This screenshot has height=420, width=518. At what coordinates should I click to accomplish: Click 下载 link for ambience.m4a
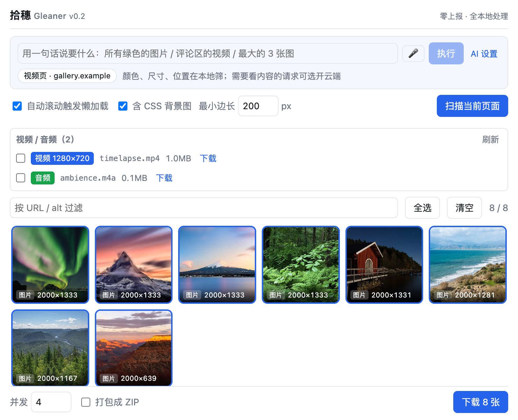tap(164, 178)
